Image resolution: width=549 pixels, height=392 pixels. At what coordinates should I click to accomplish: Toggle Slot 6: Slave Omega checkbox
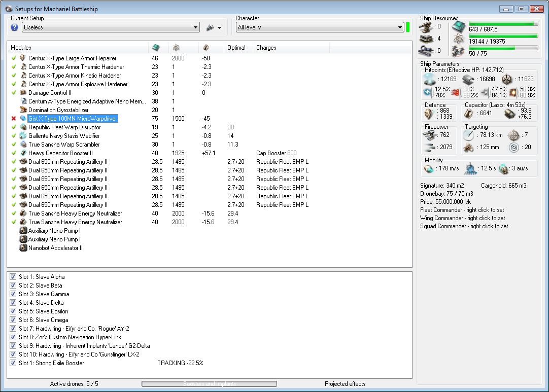13,320
